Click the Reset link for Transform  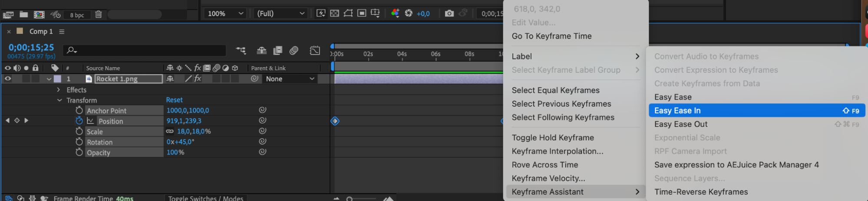174,100
